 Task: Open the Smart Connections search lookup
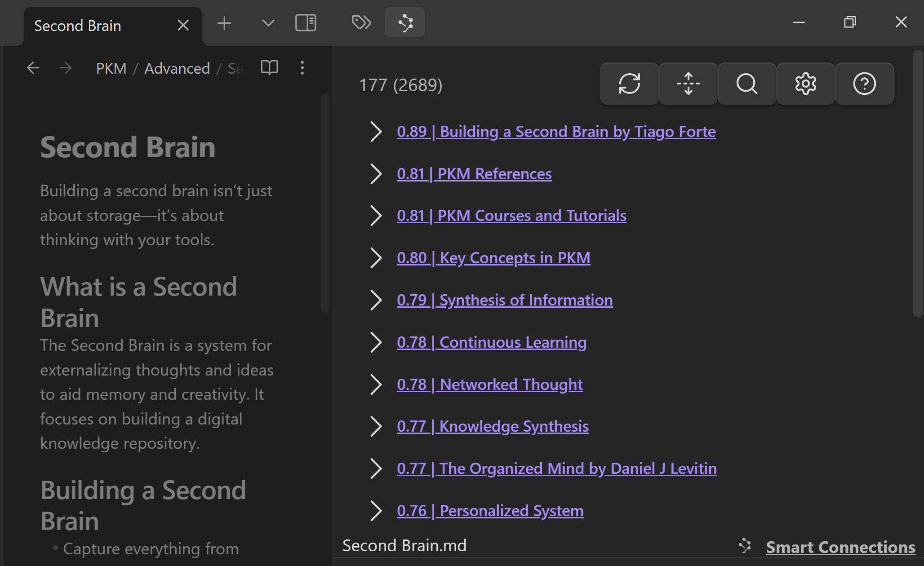point(746,84)
